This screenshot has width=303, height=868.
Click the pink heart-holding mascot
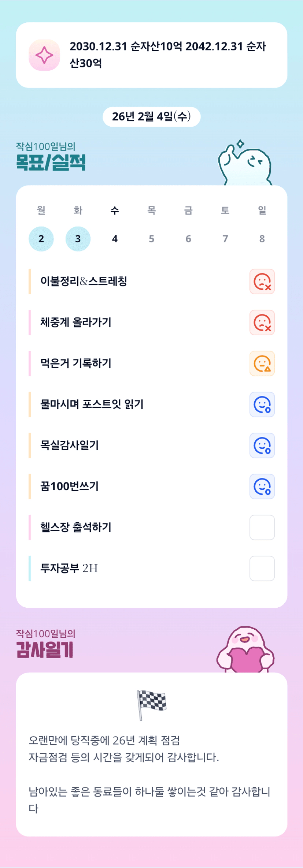point(245,650)
